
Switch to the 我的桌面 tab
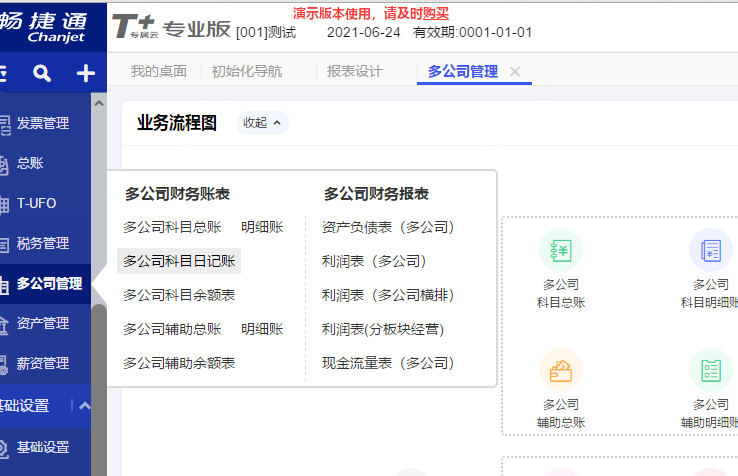[159, 71]
